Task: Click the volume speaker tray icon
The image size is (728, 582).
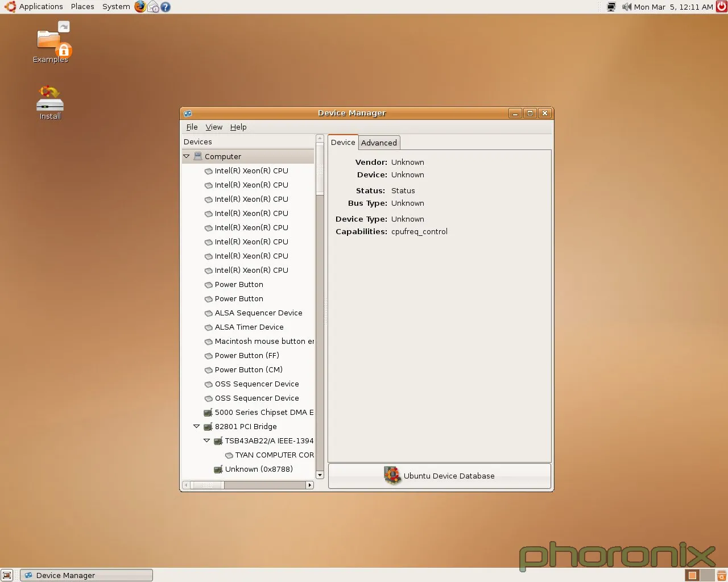Action: (x=626, y=7)
